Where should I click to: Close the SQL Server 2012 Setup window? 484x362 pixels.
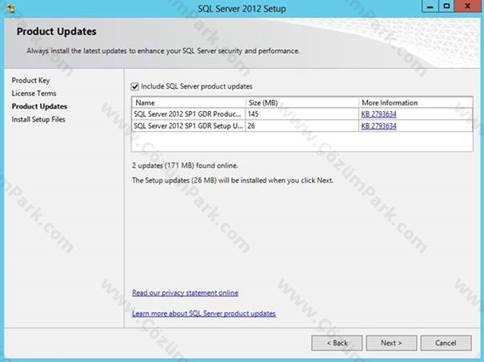click(x=468, y=7)
